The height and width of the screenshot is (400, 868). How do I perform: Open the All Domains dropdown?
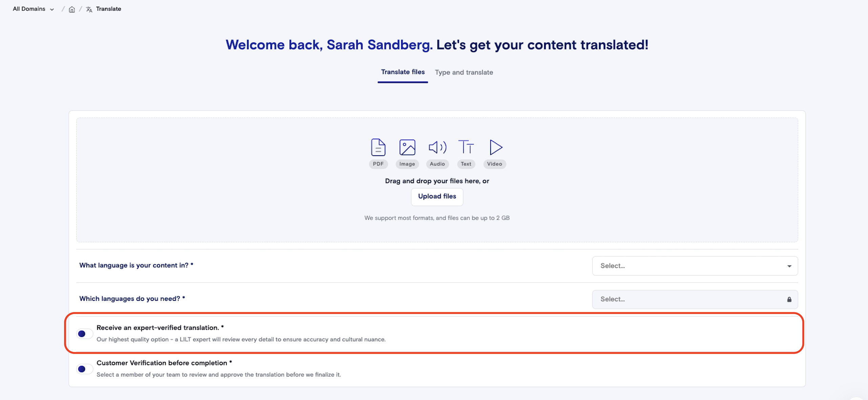coord(33,9)
